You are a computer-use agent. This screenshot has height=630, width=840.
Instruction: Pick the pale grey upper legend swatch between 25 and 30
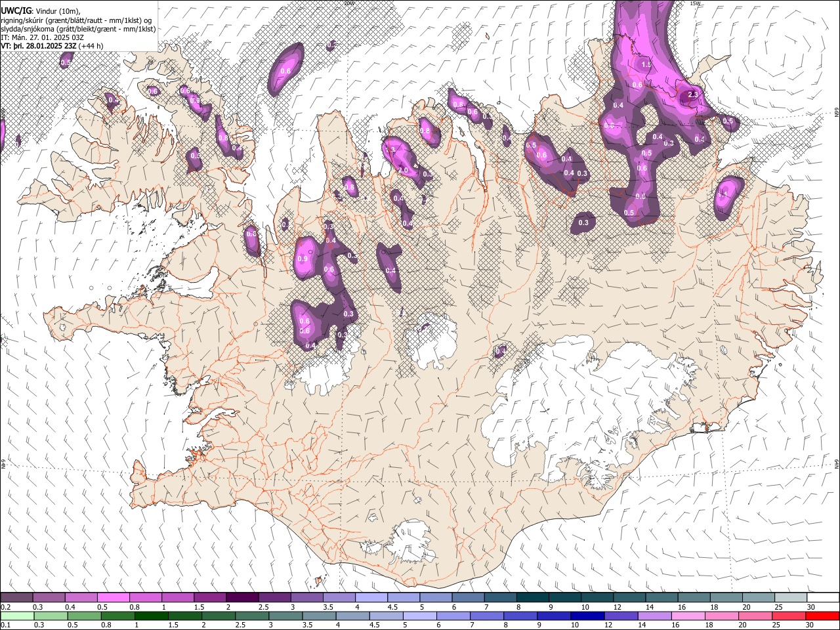791,597
